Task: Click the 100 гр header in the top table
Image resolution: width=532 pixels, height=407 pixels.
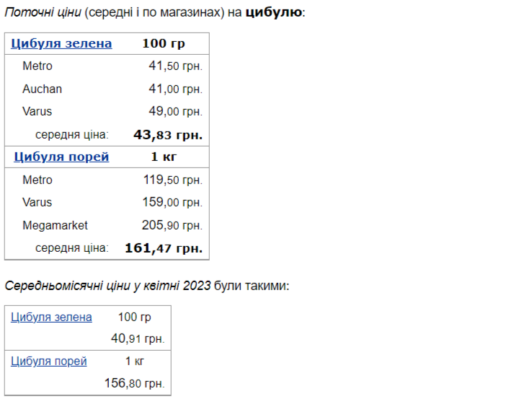Action: (163, 43)
